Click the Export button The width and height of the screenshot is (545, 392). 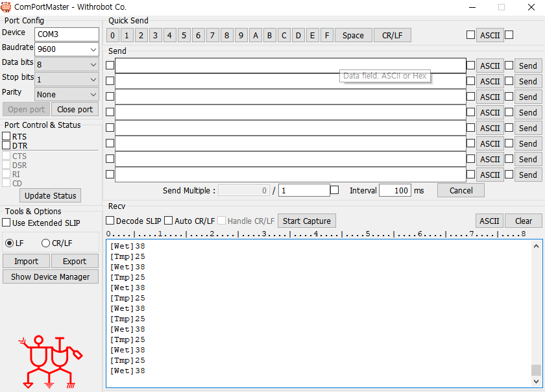tap(75, 261)
